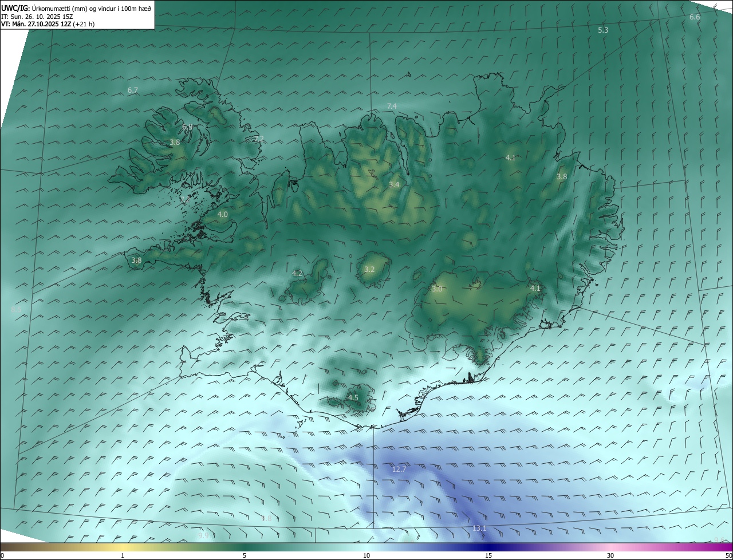Click the 4.2 value label on the map
Viewport: 733px width, 560px height.
coord(297,274)
